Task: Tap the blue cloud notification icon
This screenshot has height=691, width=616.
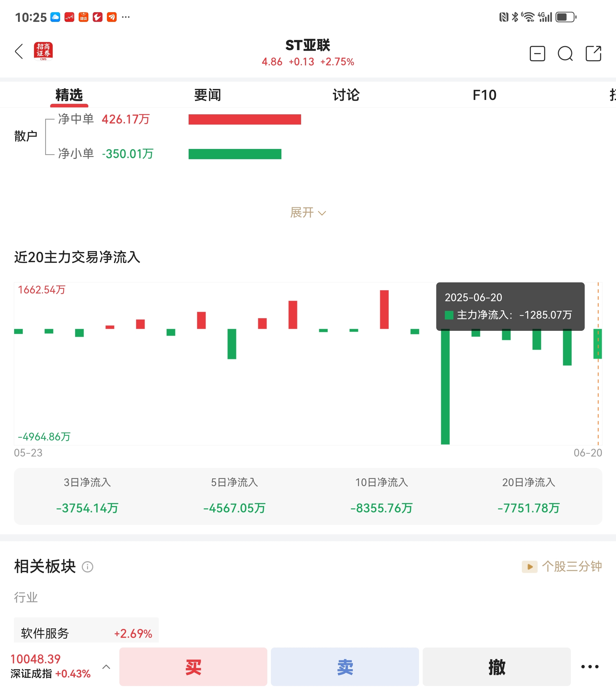Action: pos(55,17)
